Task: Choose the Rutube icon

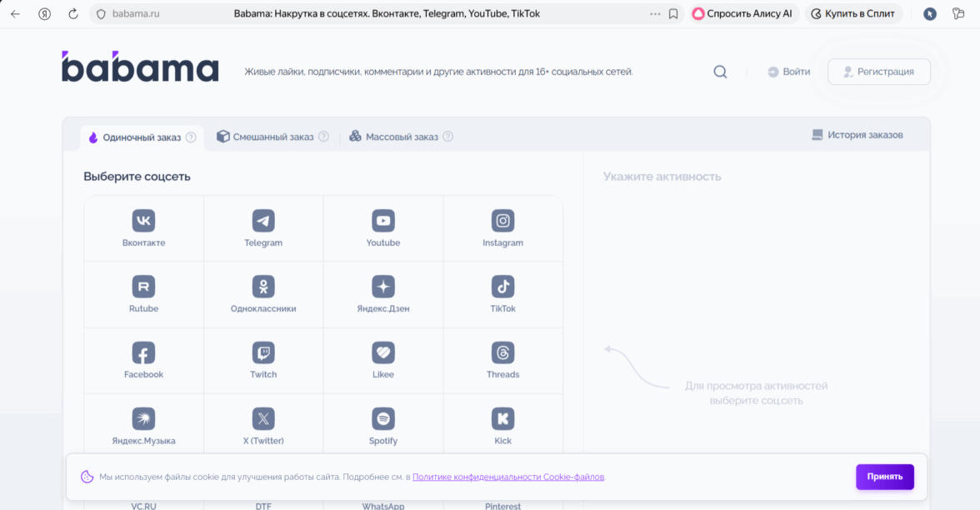Action: tap(143, 287)
